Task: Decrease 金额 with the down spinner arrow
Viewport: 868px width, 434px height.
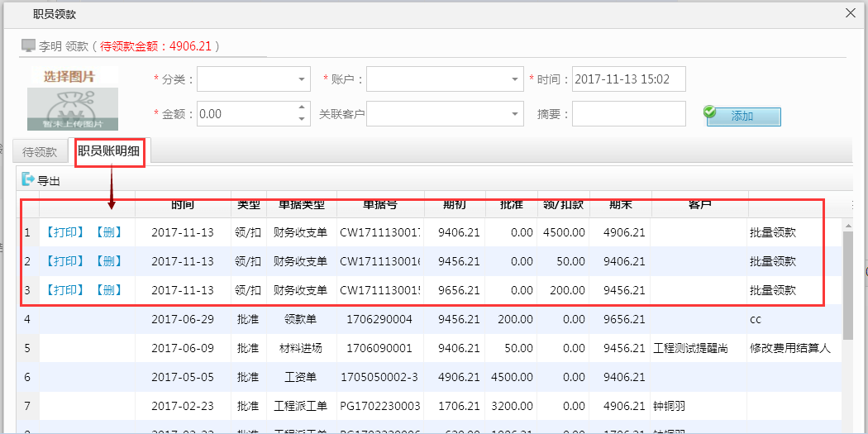Action: tap(302, 119)
